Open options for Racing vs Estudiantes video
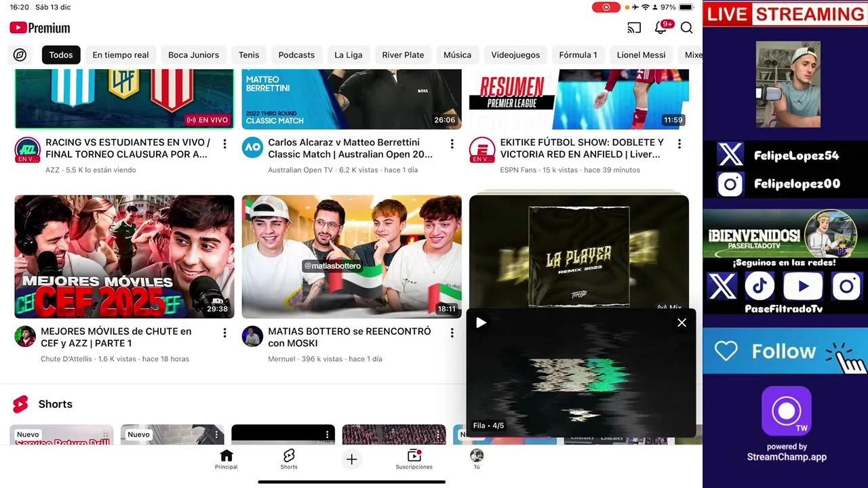Screen dimensions: 868x488 pyautogui.click(x=224, y=144)
